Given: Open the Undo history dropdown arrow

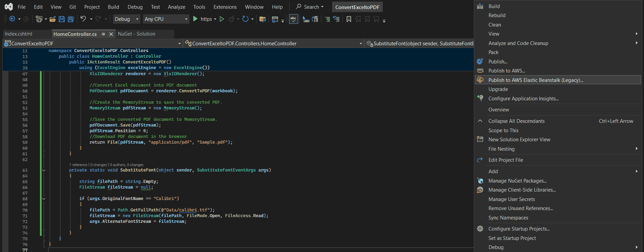Looking at the screenshot, I should [x=91, y=19].
